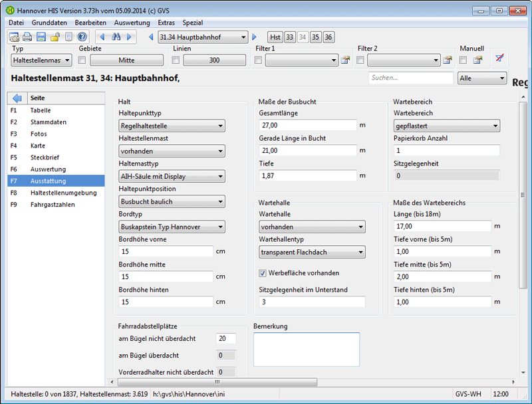The height and width of the screenshot is (404, 532).
Task: Go to F8 Haltestellenumgebung page
Action: click(56, 193)
